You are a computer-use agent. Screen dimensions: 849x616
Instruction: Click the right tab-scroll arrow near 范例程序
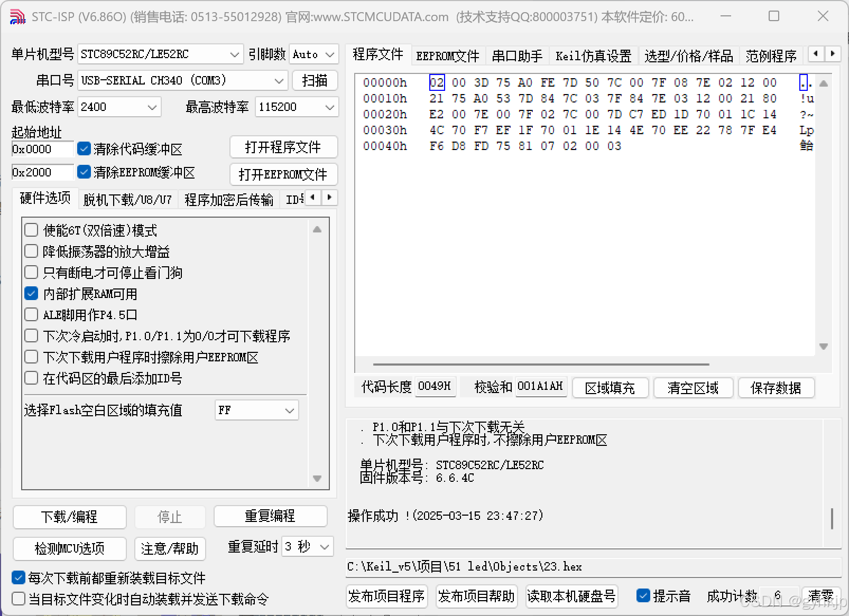pos(832,53)
